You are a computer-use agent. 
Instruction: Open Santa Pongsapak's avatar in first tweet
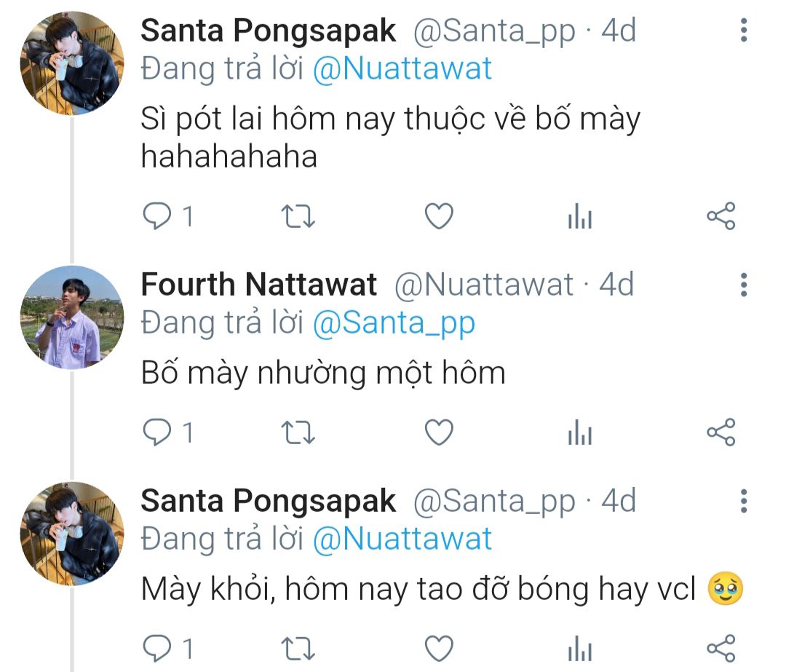[x=72, y=64]
